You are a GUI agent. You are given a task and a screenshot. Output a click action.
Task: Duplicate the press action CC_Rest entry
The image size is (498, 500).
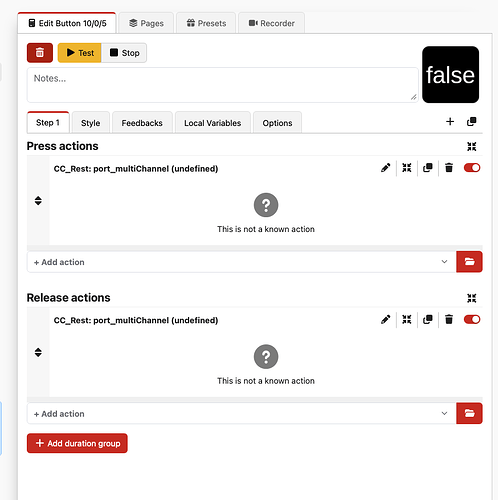(x=428, y=168)
